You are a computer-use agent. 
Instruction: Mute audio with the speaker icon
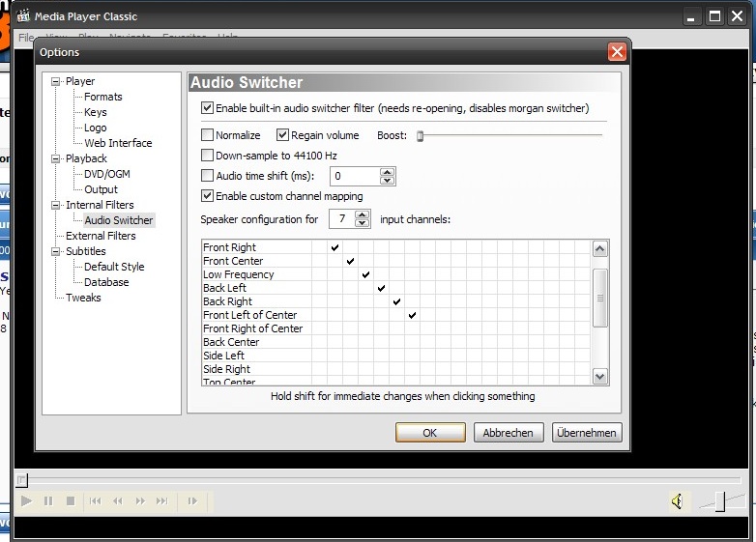click(x=678, y=501)
